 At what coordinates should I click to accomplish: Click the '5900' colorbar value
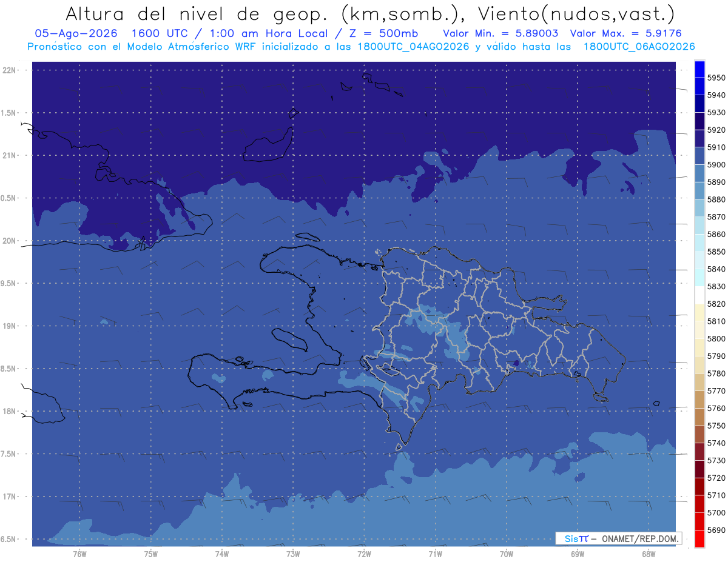click(716, 165)
